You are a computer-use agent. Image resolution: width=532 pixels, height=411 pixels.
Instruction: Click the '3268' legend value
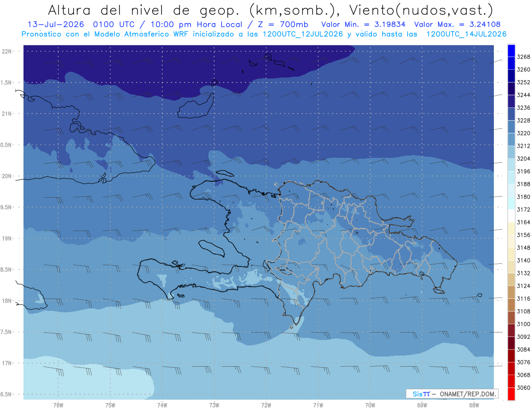coord(524,57)
